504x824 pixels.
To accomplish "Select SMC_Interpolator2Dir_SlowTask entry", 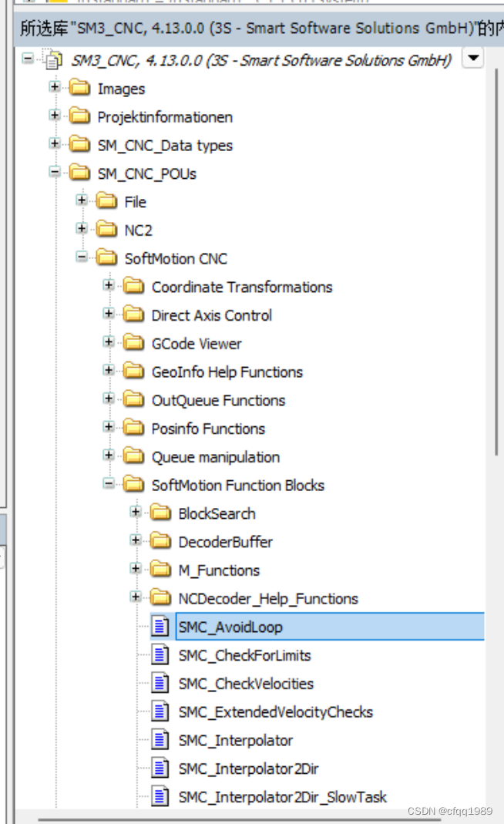I will pyautogui.click(x=282, y=797).
